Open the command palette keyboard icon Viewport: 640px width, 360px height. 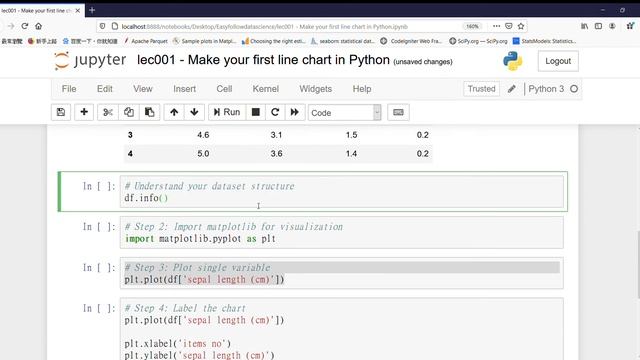398,112
